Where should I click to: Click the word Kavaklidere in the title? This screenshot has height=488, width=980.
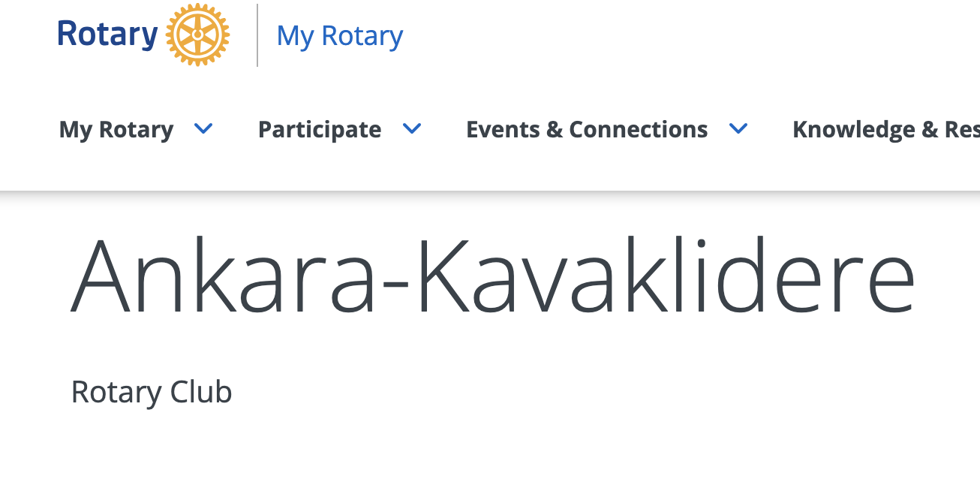point(666,276)
